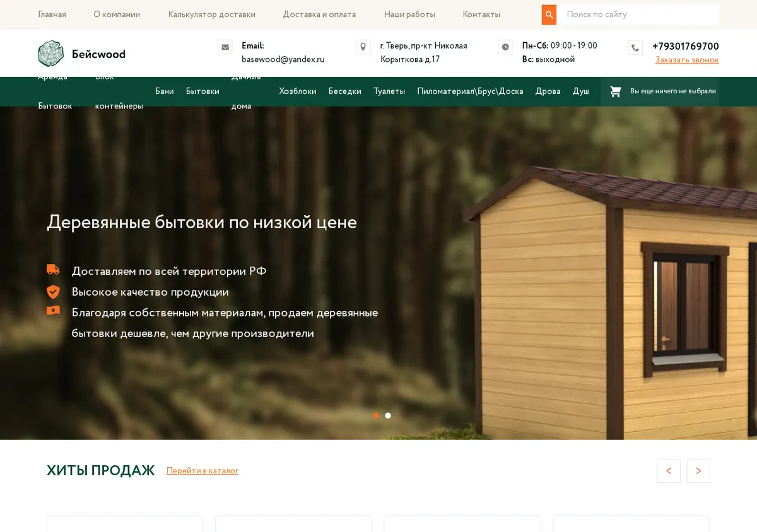Show previous bestseller with left arrow
The width and height of the screenshot is (757, 532).
[669, 471]
